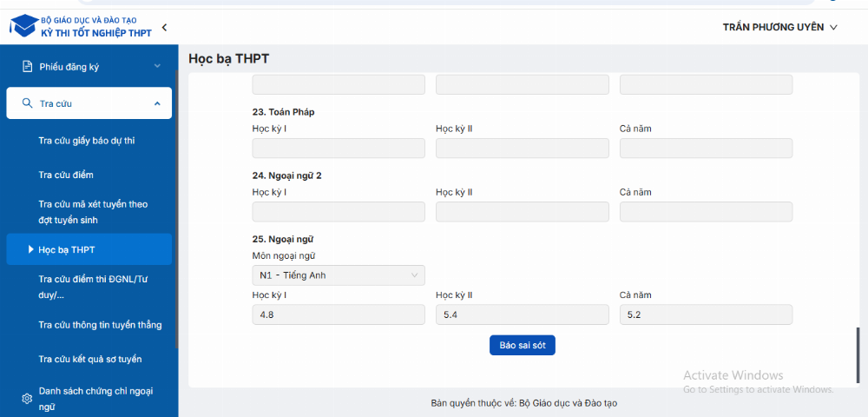Click the Phiếu đăng ký document icon
Image resolution: width=868 pixels, height=417 pixels.
pyautogui.click(x=27, y=66)
